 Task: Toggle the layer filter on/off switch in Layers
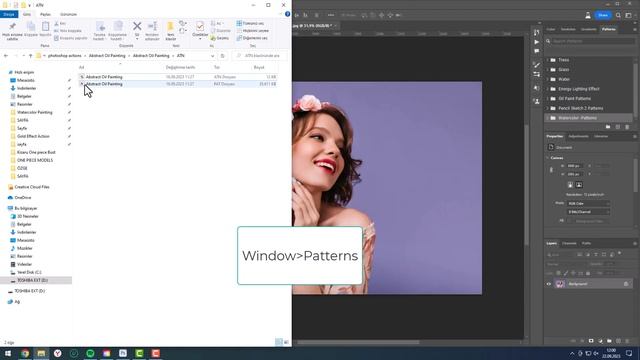[620, 253]
